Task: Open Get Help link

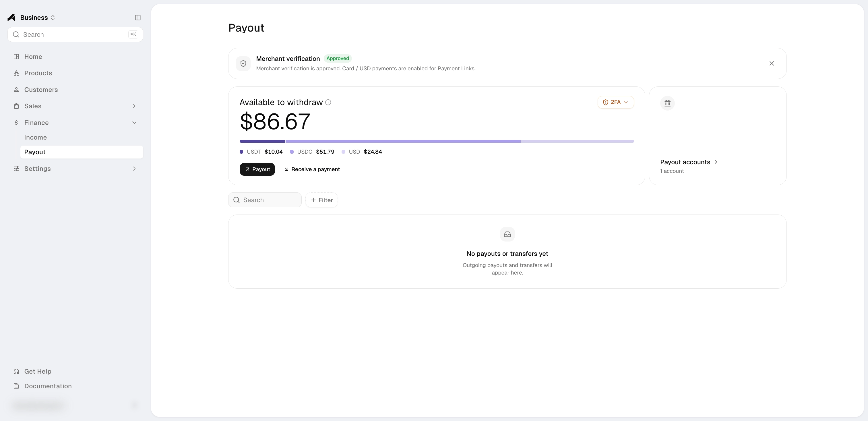Action: 75,371
